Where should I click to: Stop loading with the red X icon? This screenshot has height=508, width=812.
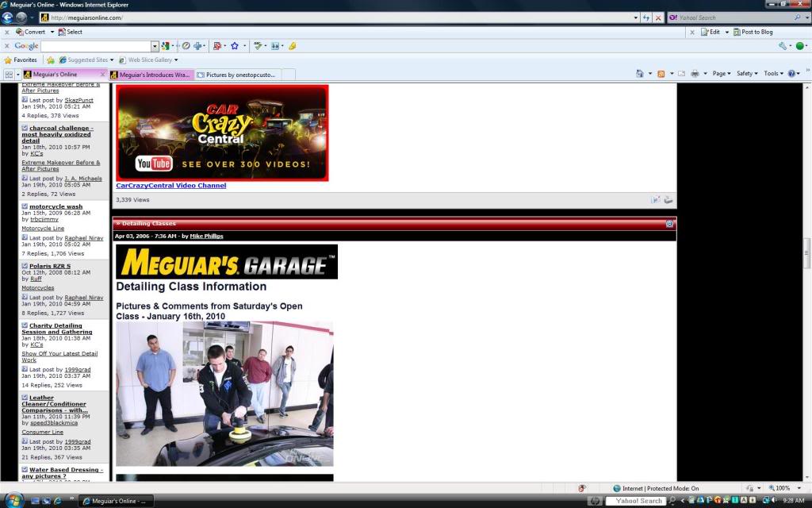point(658,17)
